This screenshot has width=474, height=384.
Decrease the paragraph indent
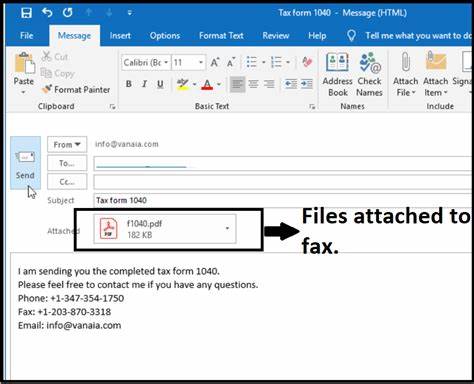point(291,84)
